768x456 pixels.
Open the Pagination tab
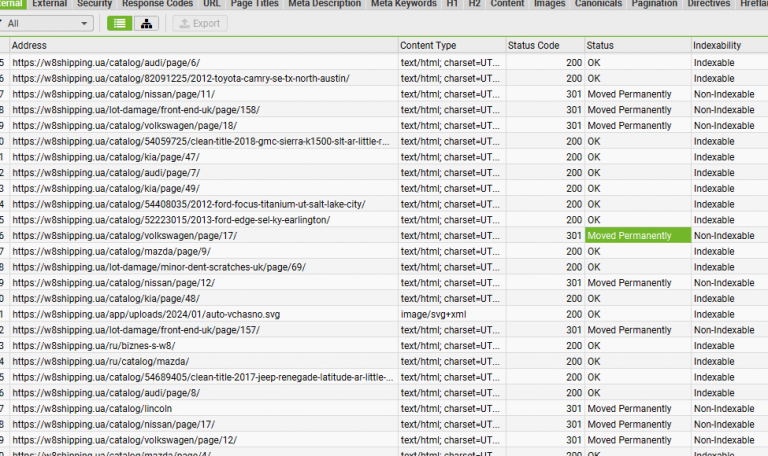coord(654,4)
